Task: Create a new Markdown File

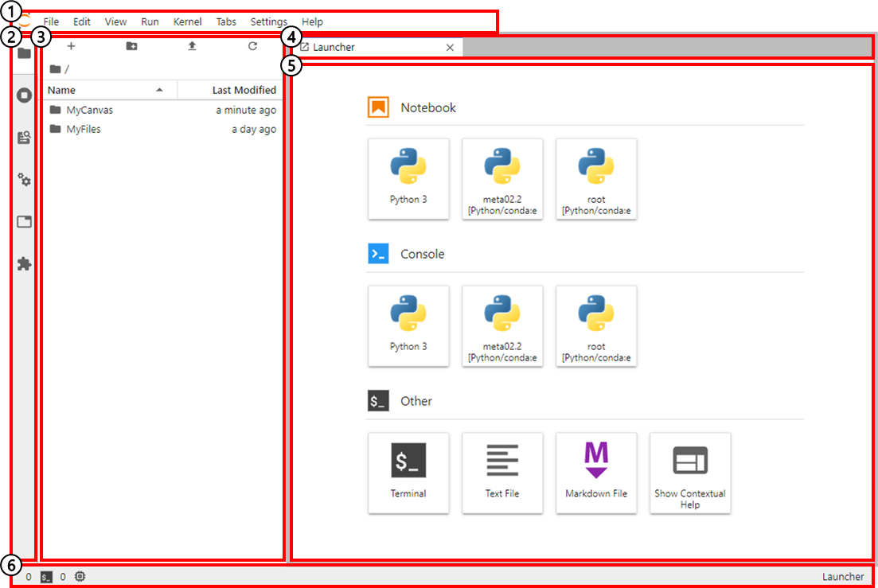Action: tap(596, 473)
